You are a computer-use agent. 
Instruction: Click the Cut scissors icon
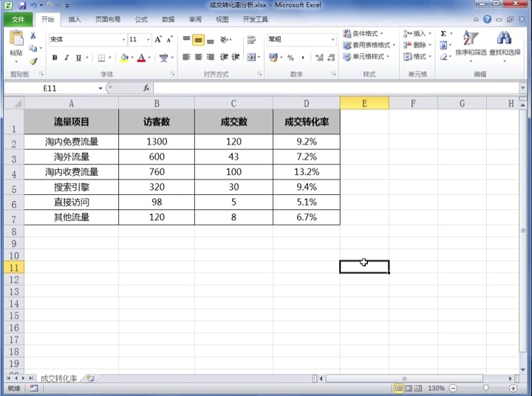tap(33, 35)
